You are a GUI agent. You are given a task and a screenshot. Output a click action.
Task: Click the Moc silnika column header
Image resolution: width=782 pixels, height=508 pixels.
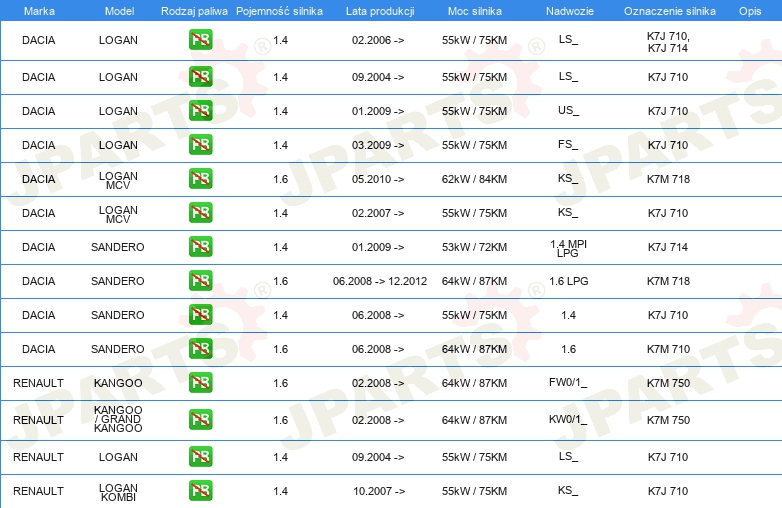474,10
